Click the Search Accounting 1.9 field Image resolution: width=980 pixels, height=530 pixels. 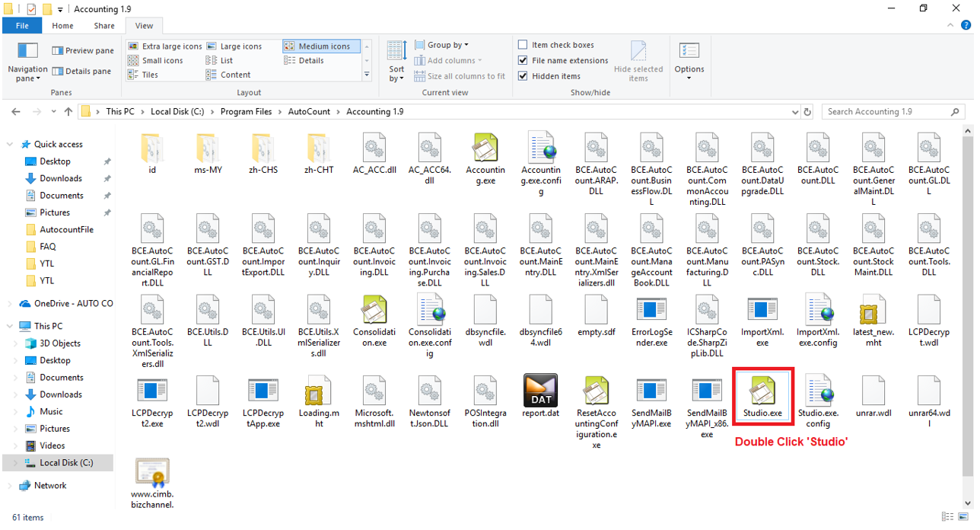[x=893, y=112]
